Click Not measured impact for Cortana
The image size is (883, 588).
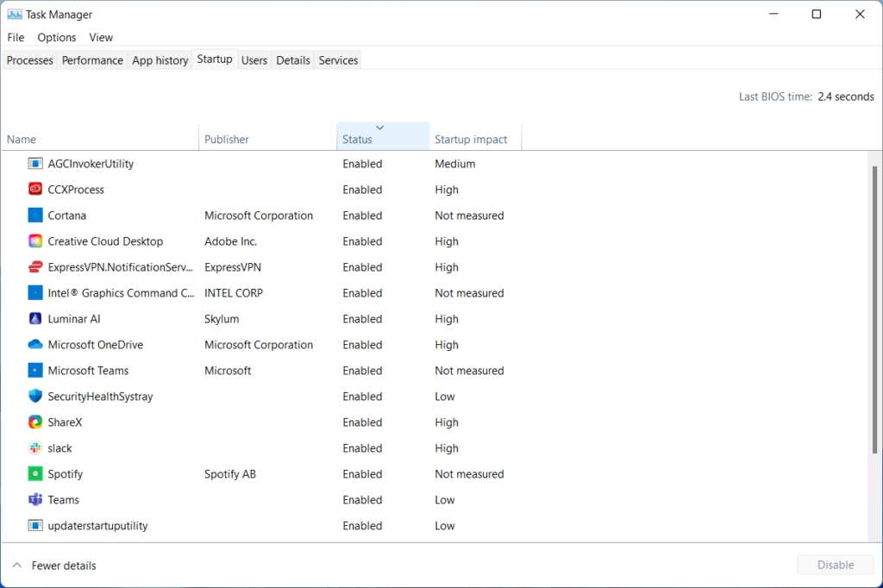pyautogui.click(x=469, y=216)
